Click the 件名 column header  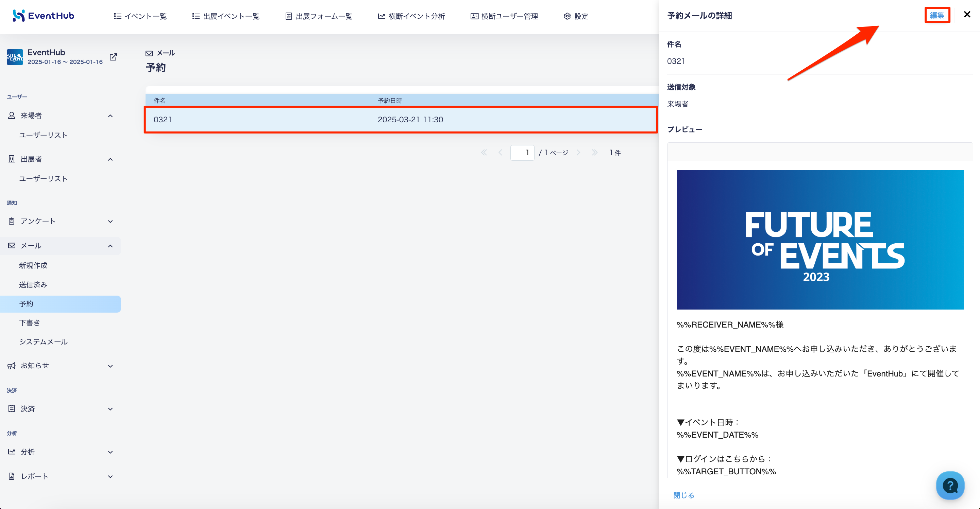click(159, 101)
